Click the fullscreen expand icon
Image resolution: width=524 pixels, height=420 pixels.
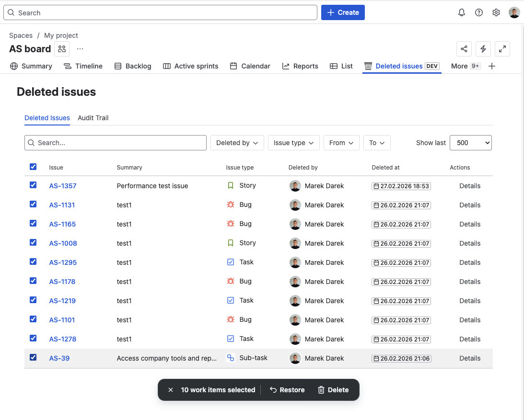(502, 49)
